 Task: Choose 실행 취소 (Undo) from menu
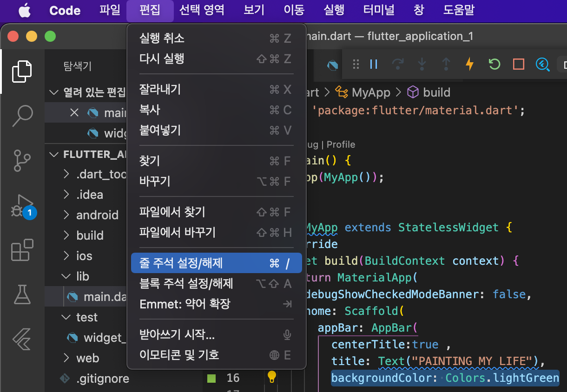pyautogui.click(x=217, y=38)
